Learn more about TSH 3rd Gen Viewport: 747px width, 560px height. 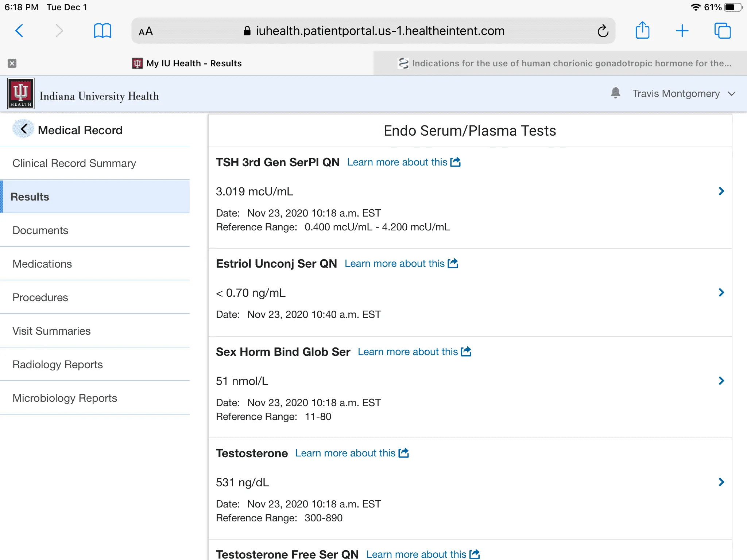tap(404, 162)
